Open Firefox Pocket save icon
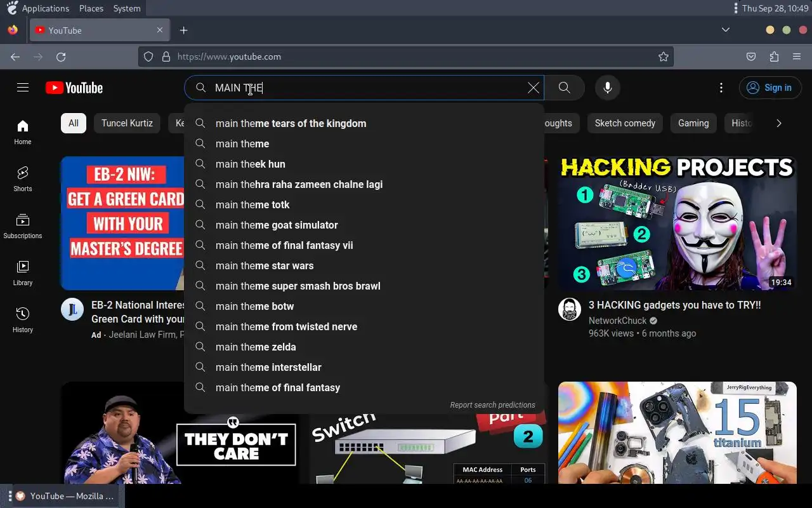The height and width of the screenshot is (508, 812). point(751,57)
